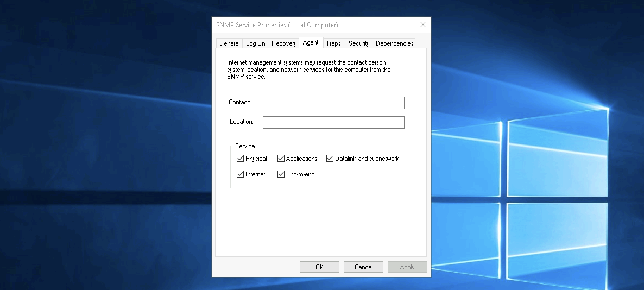Toggle the Applications checkbox

coord(281,158)
